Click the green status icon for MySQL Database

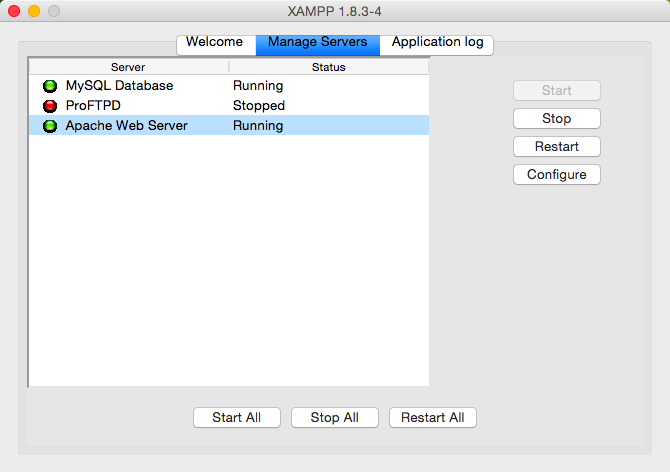coord(50,86)
